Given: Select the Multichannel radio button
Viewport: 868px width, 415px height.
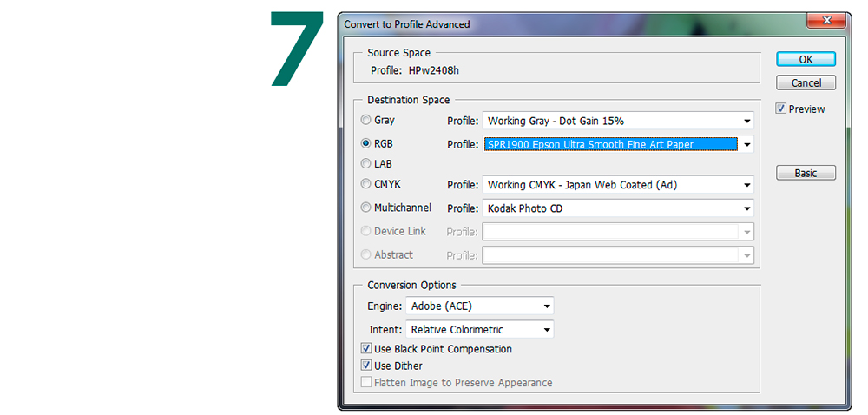Looking at the screenshot, I should click(366, 207).
